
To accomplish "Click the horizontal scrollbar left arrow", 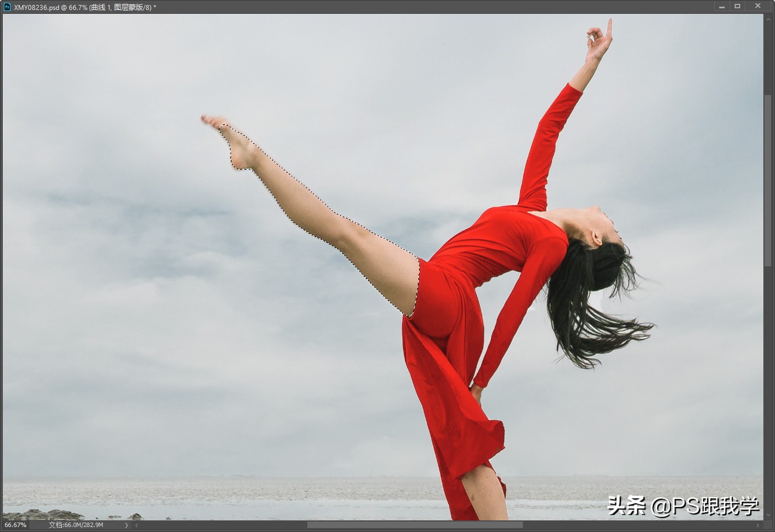I will click(x=137, y=525).
